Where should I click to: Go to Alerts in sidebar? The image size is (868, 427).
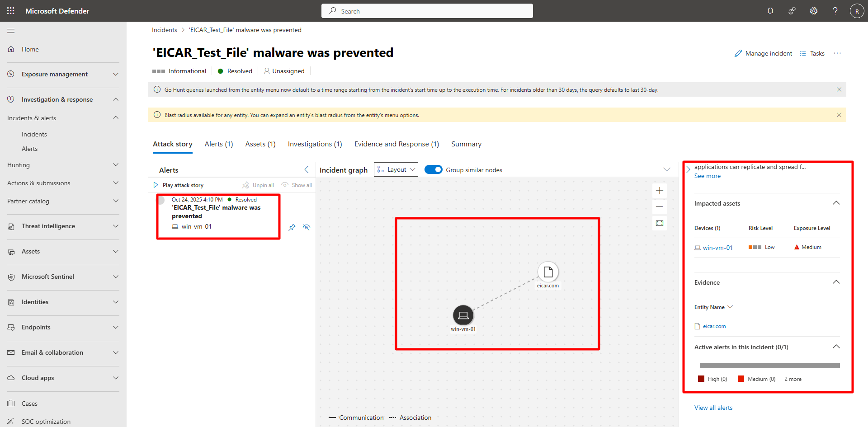30,149
